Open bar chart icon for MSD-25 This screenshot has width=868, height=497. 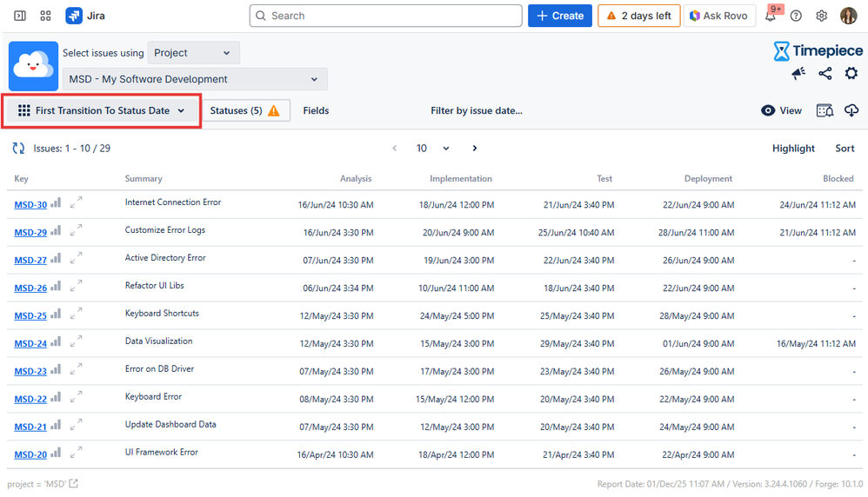pos(56,315)
